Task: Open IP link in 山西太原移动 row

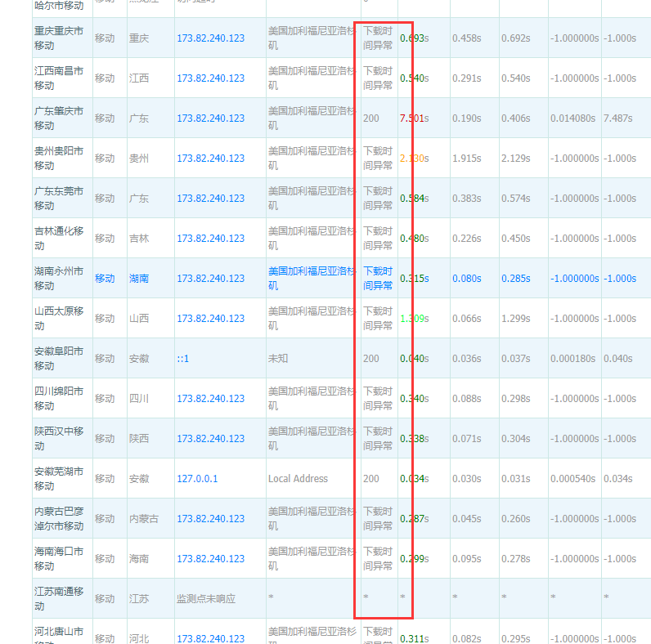Action: (210, 319)
